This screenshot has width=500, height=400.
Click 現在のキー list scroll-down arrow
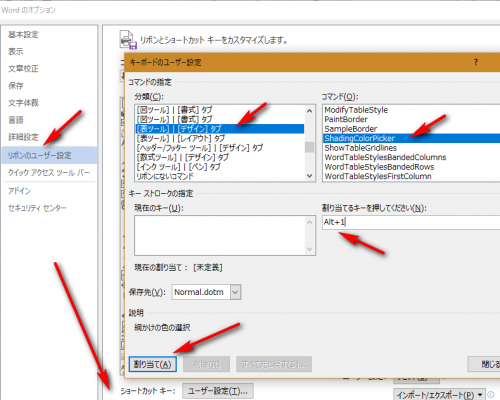[310, 249]
